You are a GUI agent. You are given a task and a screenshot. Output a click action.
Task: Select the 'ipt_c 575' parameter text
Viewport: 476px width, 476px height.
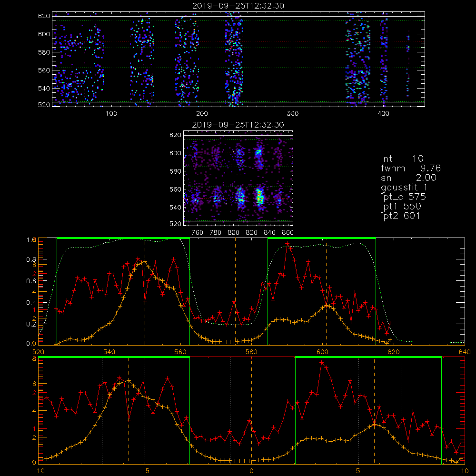(403, 197)
